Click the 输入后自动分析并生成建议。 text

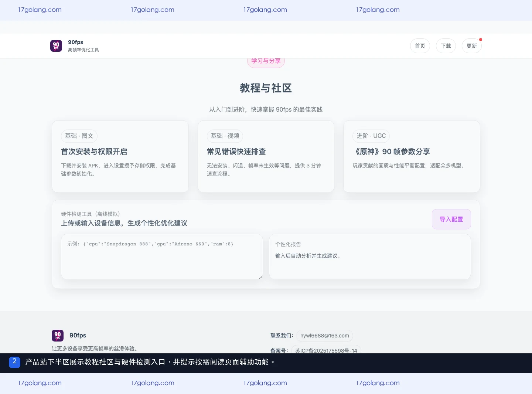click(x=309, y=256)
